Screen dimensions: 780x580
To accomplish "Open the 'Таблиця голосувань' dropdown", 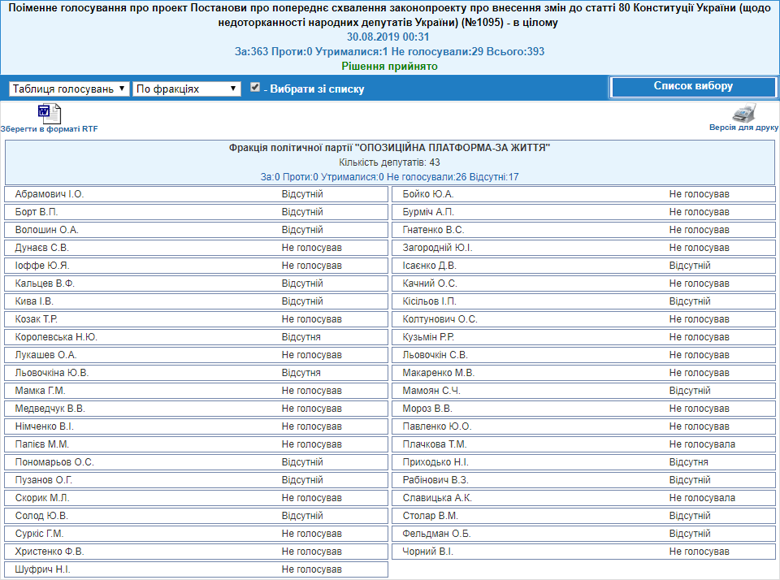I will pos(69,89).
